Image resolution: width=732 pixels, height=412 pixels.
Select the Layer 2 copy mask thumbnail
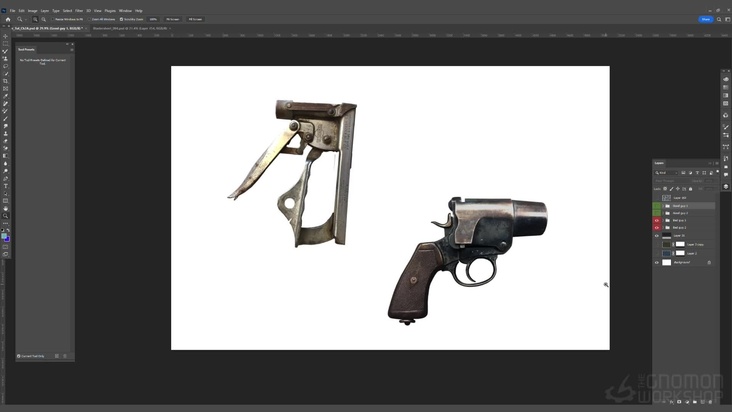click(x=680, y=244)
